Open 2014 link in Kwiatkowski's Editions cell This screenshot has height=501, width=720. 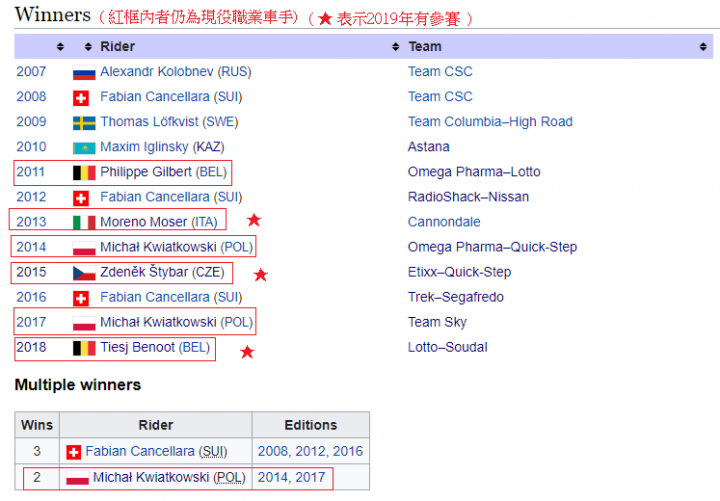pyautogui.click(x=273, y=478)
